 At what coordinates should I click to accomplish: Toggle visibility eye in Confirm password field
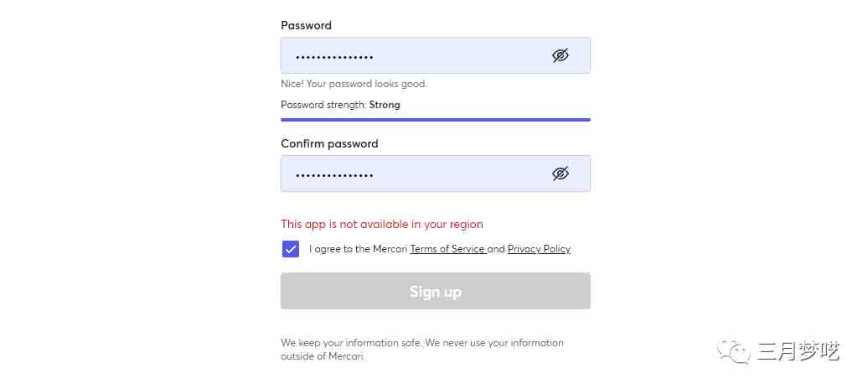pos(561,174)
